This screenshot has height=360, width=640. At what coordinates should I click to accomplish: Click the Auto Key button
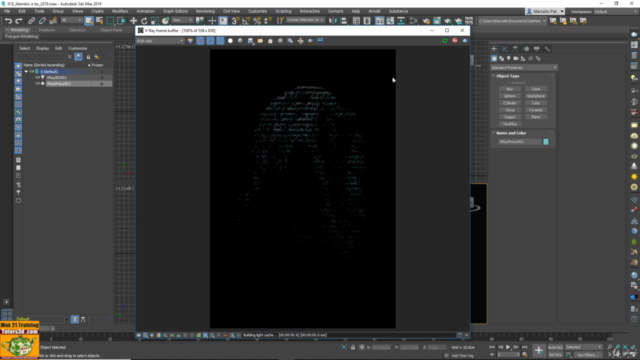[555, 347]
